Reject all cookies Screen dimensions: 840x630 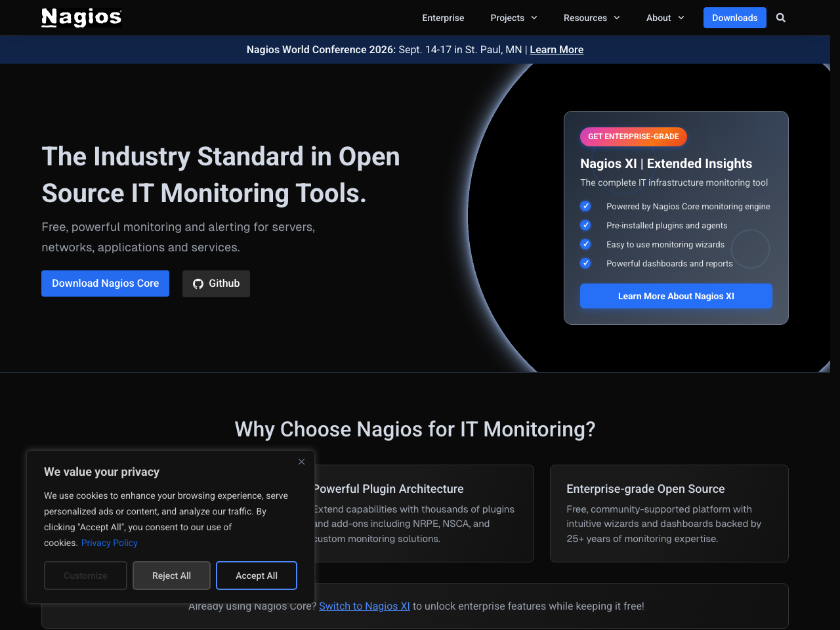click(171, 576)
